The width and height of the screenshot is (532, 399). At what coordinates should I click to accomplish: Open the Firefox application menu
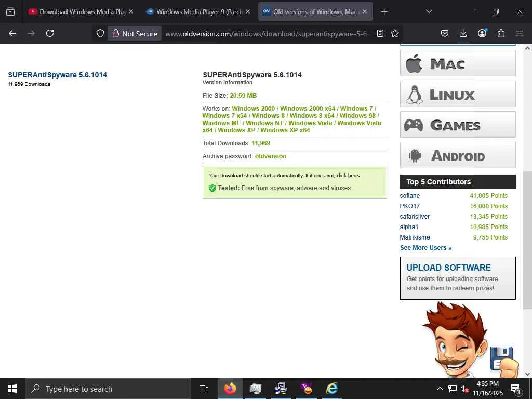coord(520,33)
